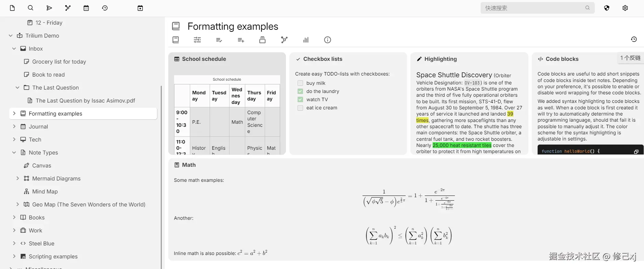Click the backlinks count button
Image resolution: width=644 pixels, height=269 pixels.
pos(630,58)
